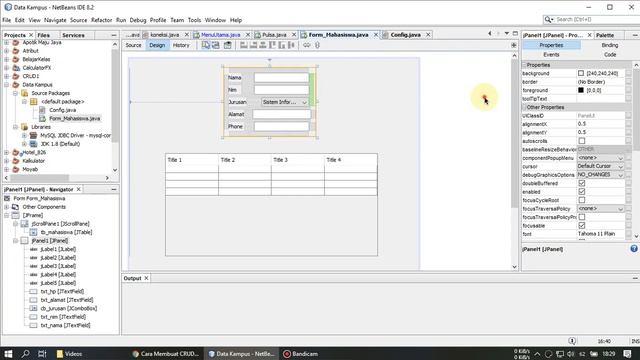Click the editor tabs scroll left arrow
This screenshot has height=360, width=640.
tap(489, 33)
